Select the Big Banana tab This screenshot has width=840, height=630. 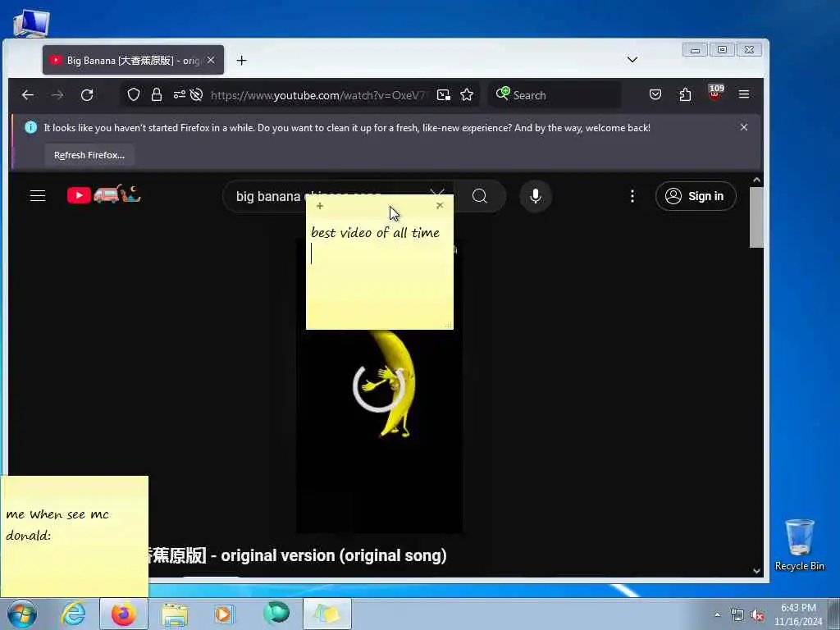click(x=133, y=60)
